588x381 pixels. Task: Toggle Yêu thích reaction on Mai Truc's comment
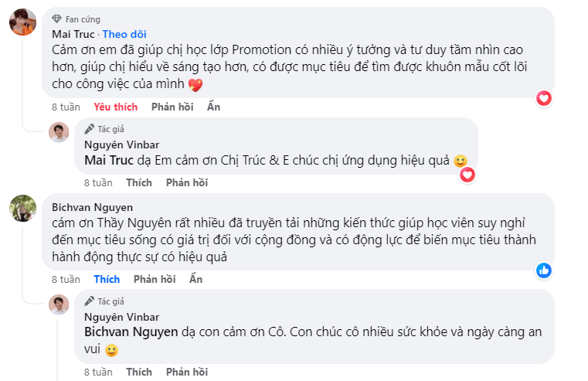pos(116,107)
